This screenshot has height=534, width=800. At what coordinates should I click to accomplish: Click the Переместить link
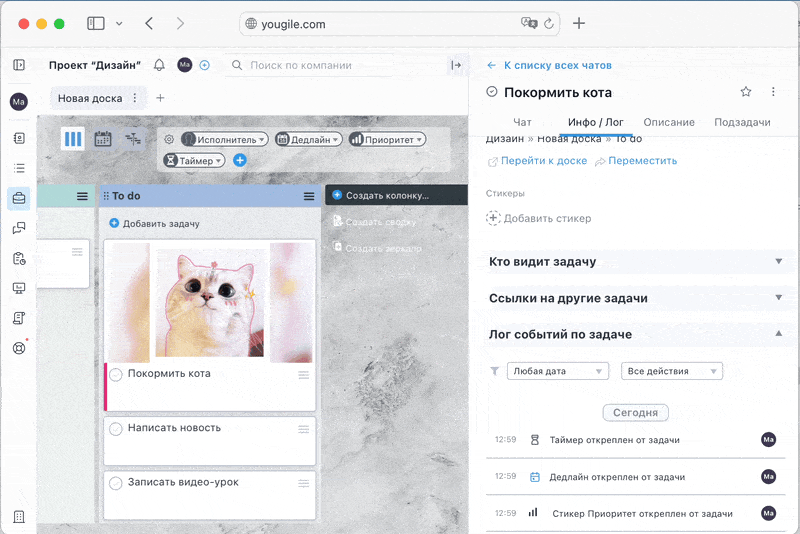click(636, 161)
